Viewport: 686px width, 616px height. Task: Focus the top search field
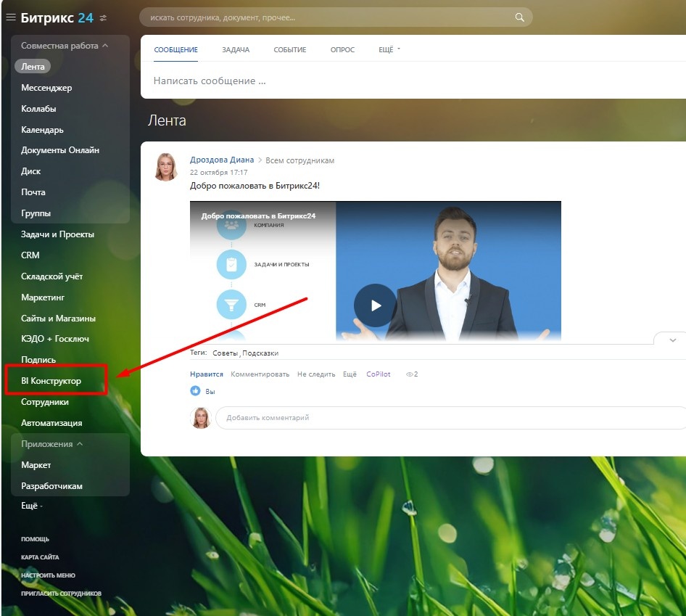click(336, 17)
